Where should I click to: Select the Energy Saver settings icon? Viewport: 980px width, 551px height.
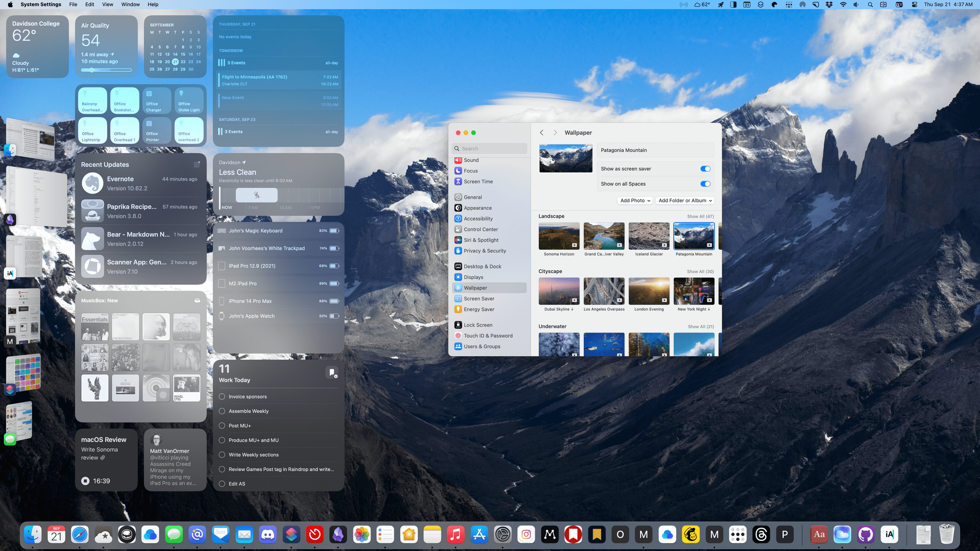pos(459,309)
